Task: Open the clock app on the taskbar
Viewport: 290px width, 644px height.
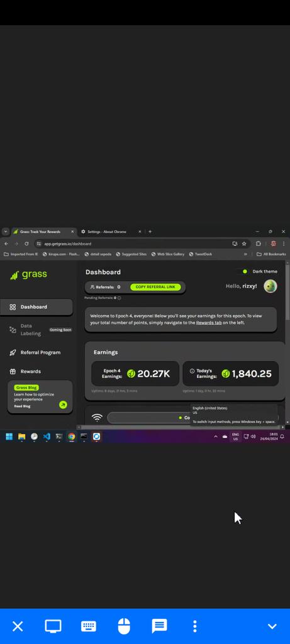Action: tap(34, 436)
